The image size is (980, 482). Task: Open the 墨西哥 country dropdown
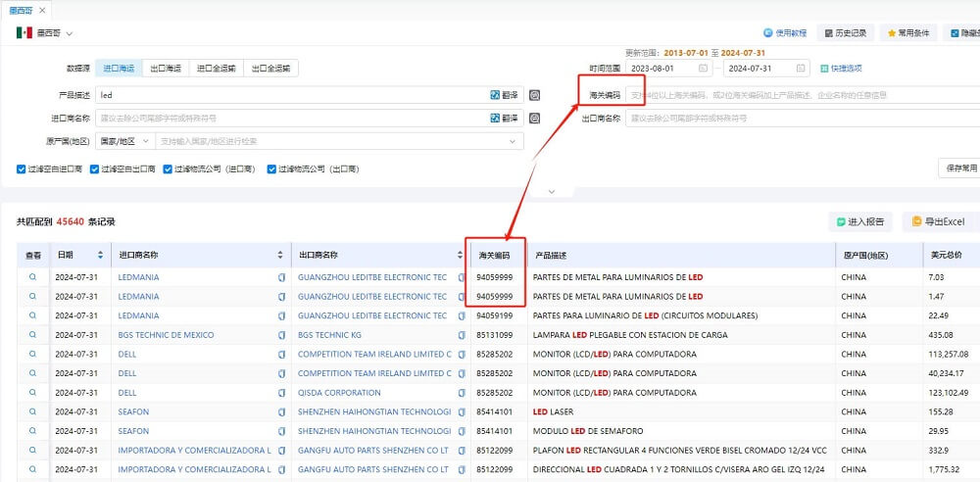tap(55, 33)
